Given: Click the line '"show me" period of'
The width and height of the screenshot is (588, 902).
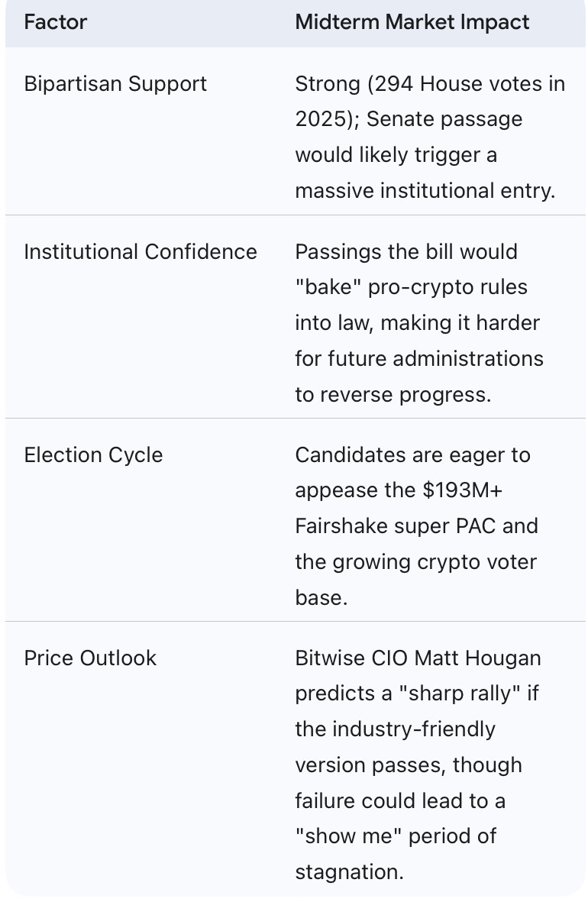Looking at the screenshot, I should click(396, 836).
